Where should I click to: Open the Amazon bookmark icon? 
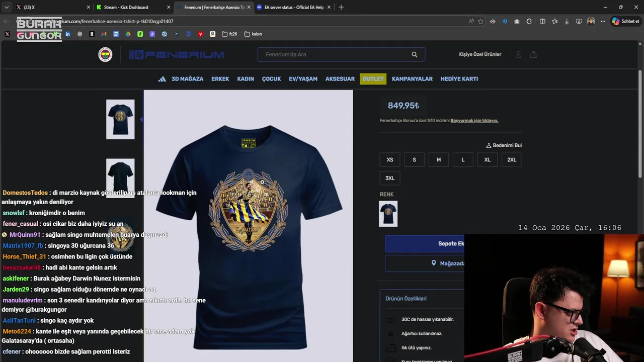[x=212, y=34]
